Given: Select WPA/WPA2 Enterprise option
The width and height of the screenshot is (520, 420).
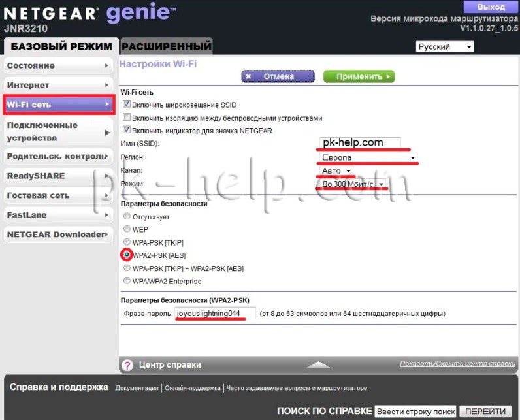Looking at the screenshot, I should [127, 280].
